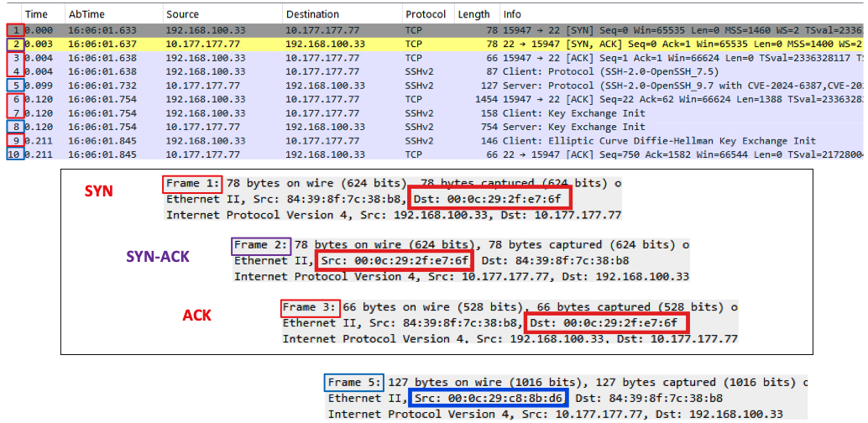Click the Protocol cell TCP of packet 10
The height and width of the screenshot is (423, 868).
[x=415, y=154]
